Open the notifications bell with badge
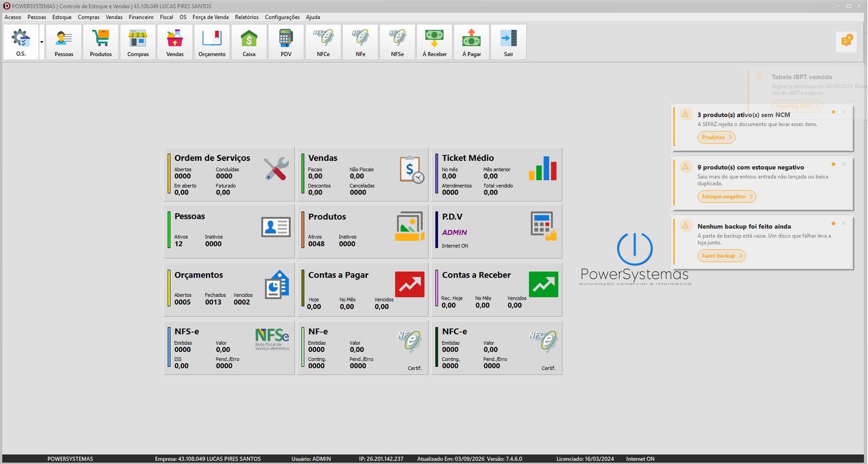The height and width of the screenshot is (464, 868). tap(846, 41)
